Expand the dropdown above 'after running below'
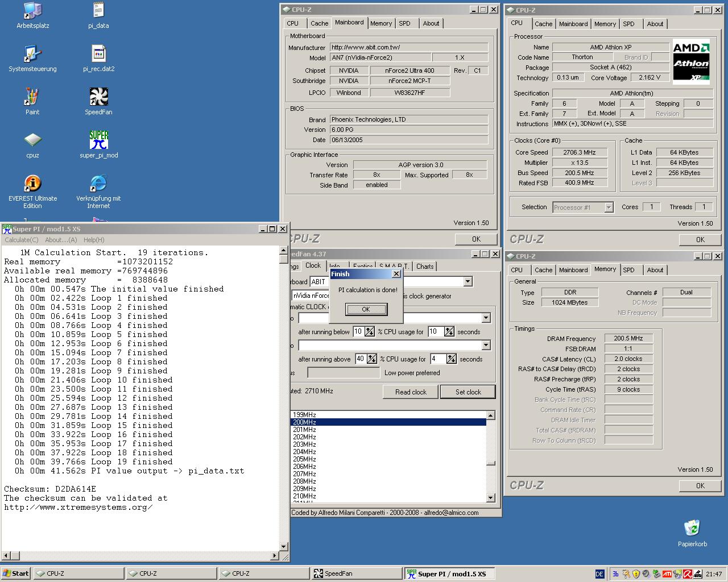This screenshot has width=728, height=582. click(486, 318)
